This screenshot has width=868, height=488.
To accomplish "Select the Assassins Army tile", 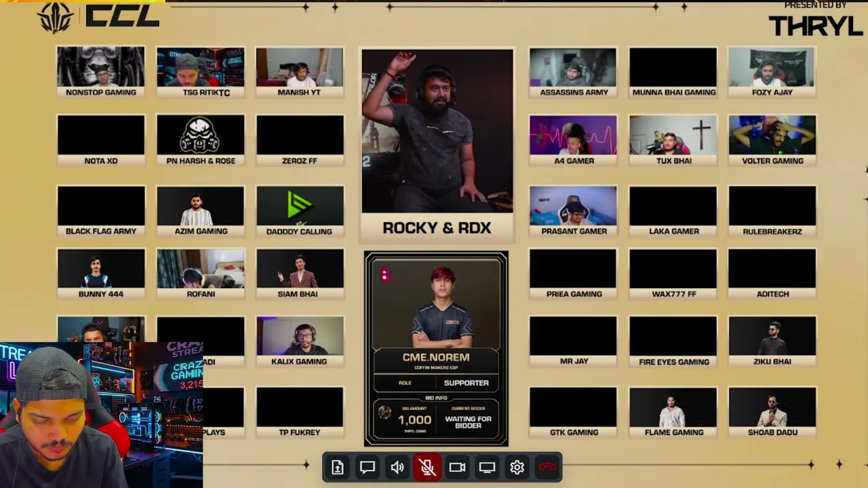I will pos(574,73).
